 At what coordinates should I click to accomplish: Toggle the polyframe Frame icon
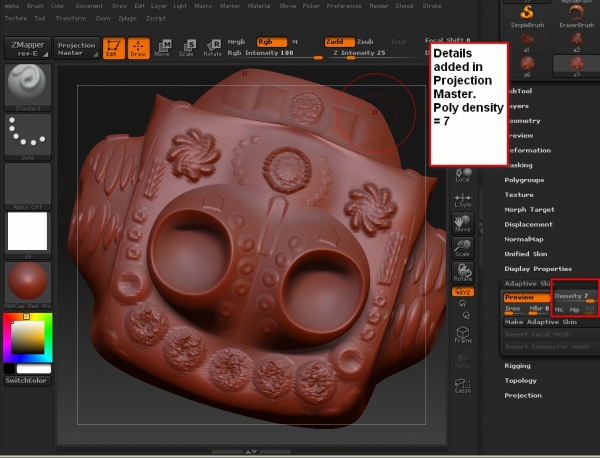point(463,334)
